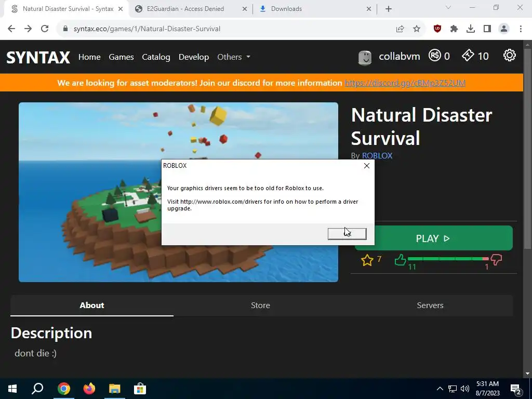Open the extensions puzzle icon
Image resolution: width=532 pixels, height=399 pixels.
tap(454, 29)
